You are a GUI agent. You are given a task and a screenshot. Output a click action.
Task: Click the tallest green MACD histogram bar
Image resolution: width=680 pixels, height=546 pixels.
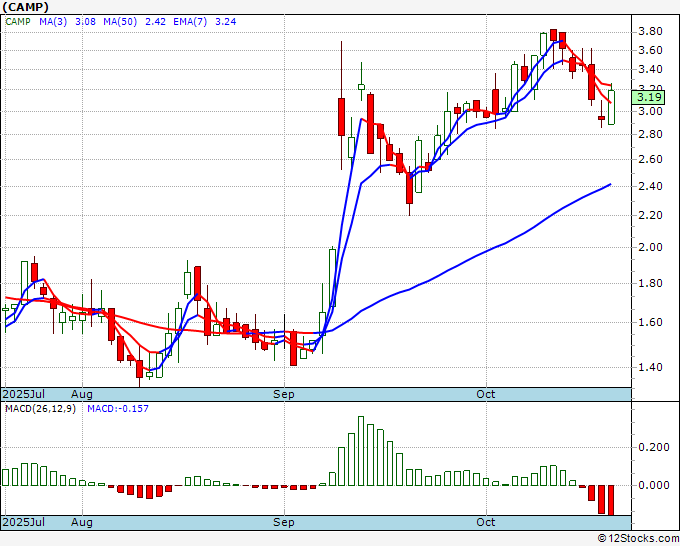[361, 451]
